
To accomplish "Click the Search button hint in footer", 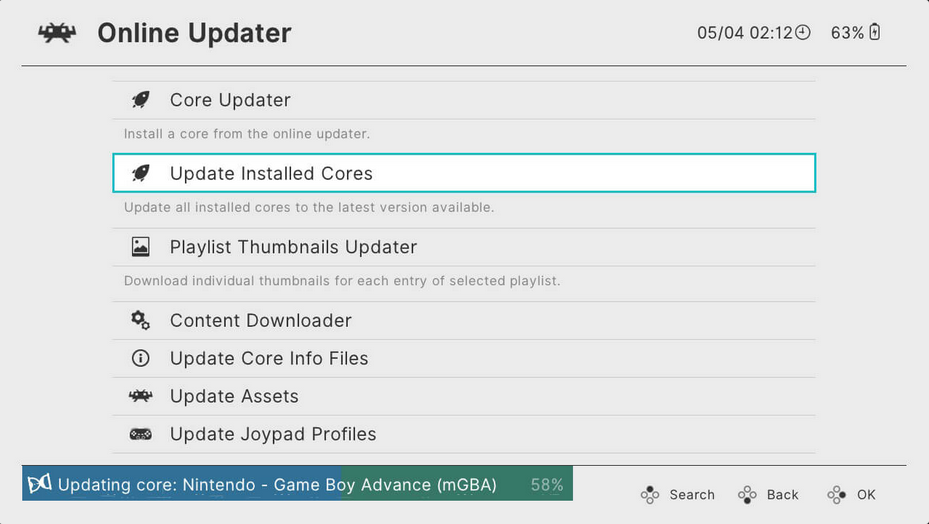I will click(x=678, y=494).
